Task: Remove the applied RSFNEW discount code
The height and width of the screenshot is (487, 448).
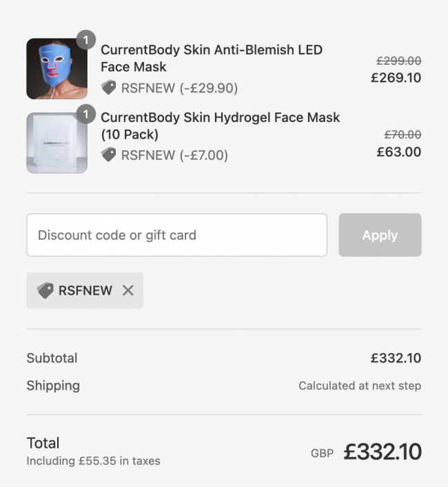Action: [128, 290]
